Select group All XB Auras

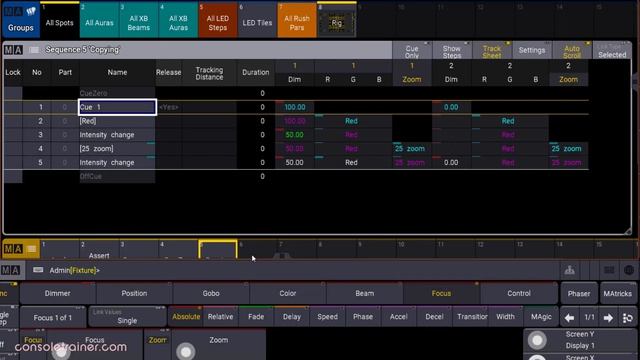[178, 20]
